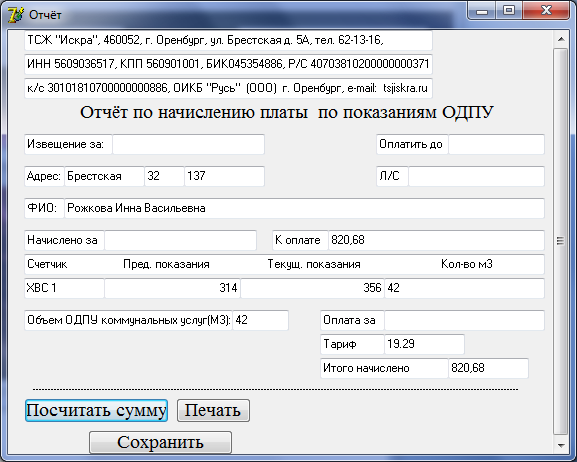Viewport: 577px width, 462px height.
Task: Click the к/с 30101810700000000886 bank line
Action: (x=228, y=88)
